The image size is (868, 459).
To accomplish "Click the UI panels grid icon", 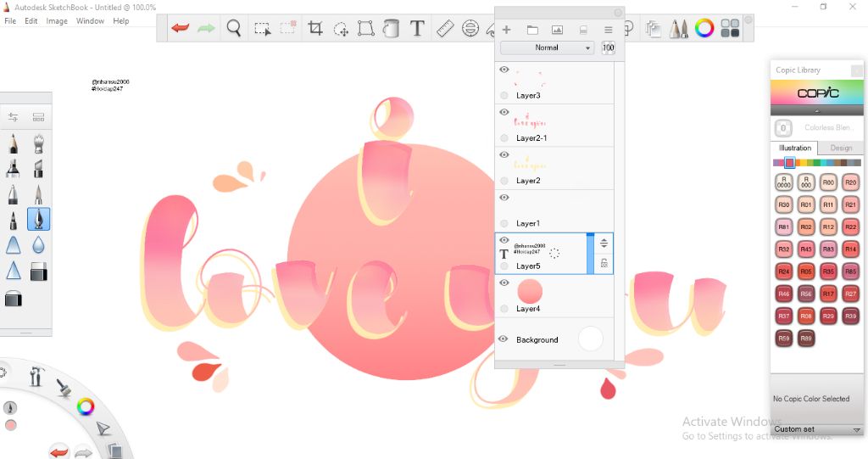I will tap(730, 28).
